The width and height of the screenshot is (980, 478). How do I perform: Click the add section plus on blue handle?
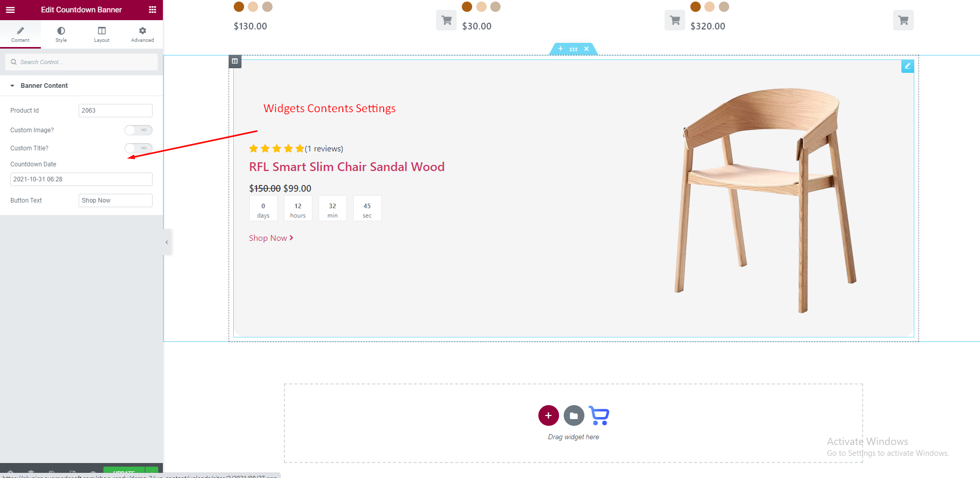click(x=561, y=49)
